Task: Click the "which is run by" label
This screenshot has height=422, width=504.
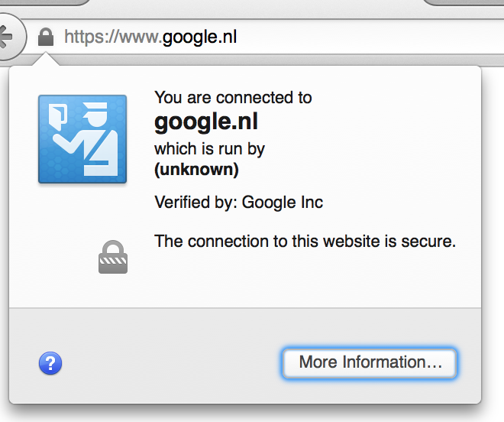Action: click(x=209, y=149)
